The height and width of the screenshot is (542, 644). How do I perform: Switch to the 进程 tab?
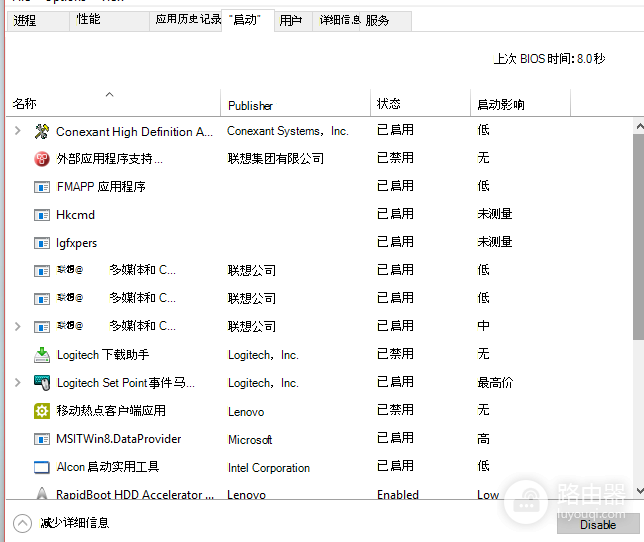point(38,21)
